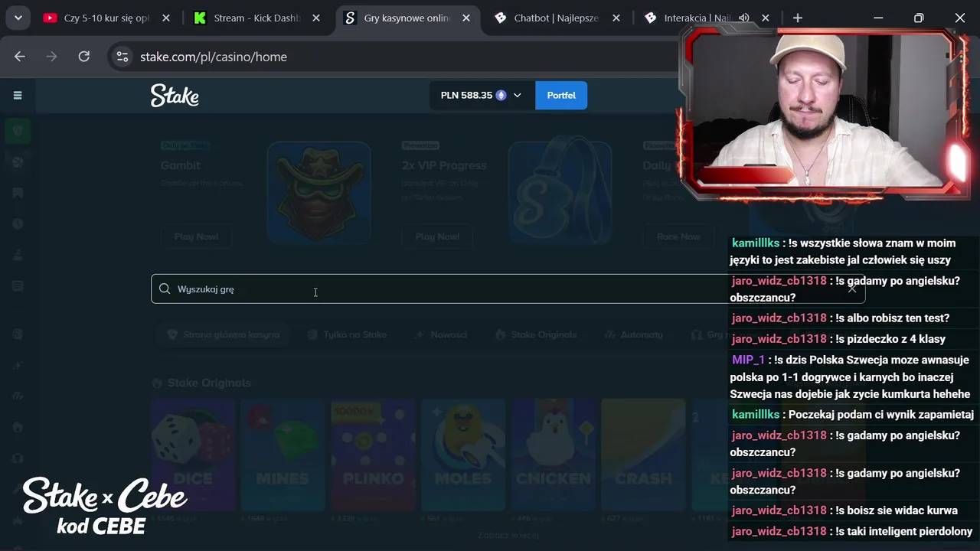This screenshot has width=980, height=551.
Task: Click kamilllks message 'Poczekaj podam ci wynik'
Action: (880, 415)
